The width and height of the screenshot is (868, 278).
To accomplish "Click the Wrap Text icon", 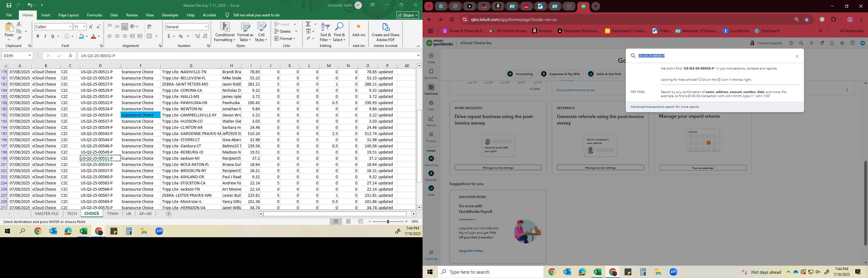I will tap(149, 27).
